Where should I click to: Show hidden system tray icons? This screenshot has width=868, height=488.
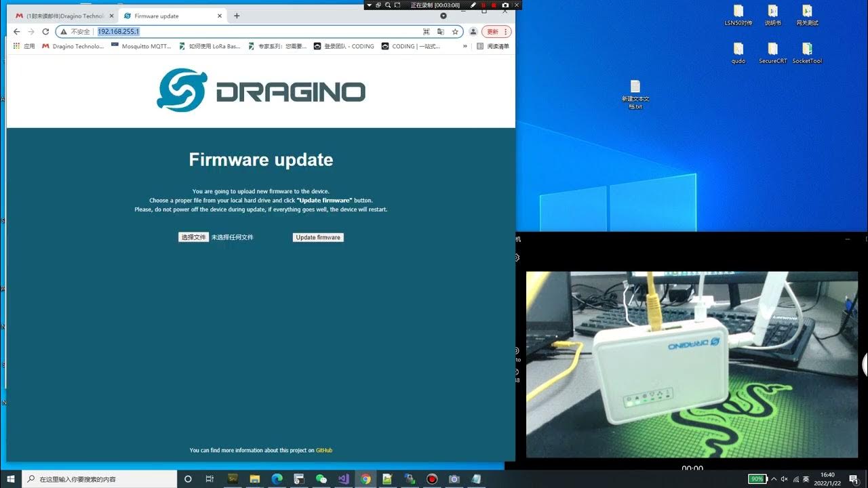[774, 479]
